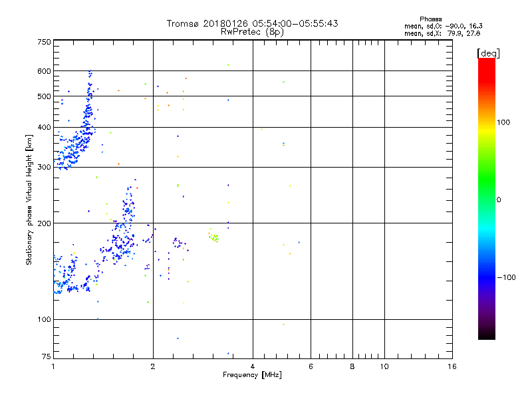Click the colorbar tick label '0'
The image size is (532, 399).
tap(498, 200)
